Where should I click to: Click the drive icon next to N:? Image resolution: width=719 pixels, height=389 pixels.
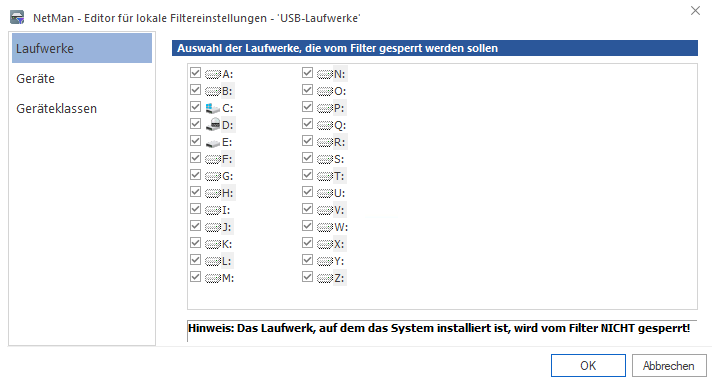[x=325, y=74]
